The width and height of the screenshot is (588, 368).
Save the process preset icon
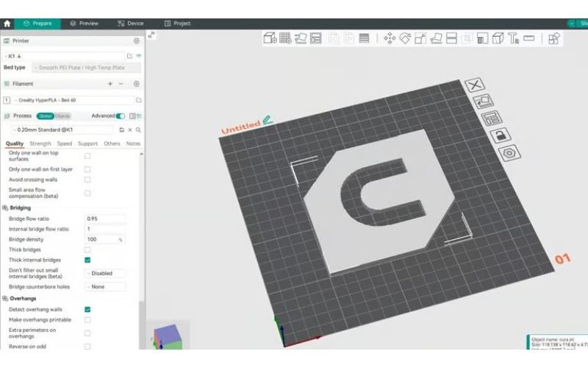121,130
